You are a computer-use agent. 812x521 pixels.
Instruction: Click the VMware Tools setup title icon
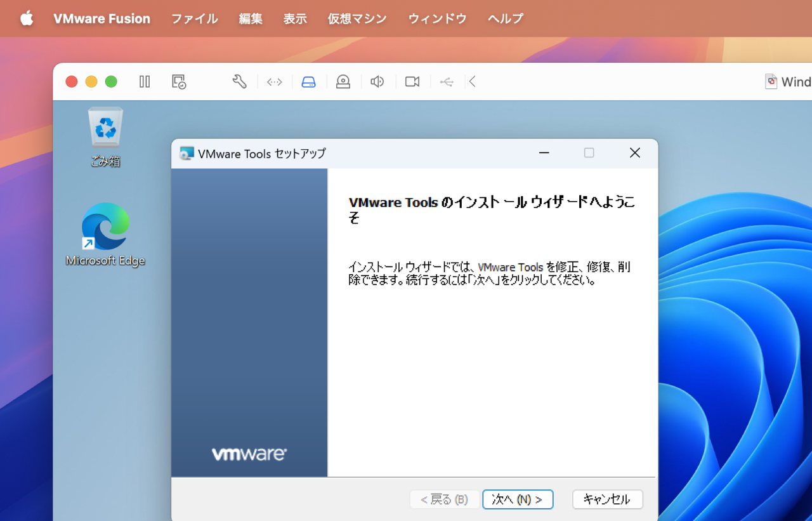(x=187, y=153)
